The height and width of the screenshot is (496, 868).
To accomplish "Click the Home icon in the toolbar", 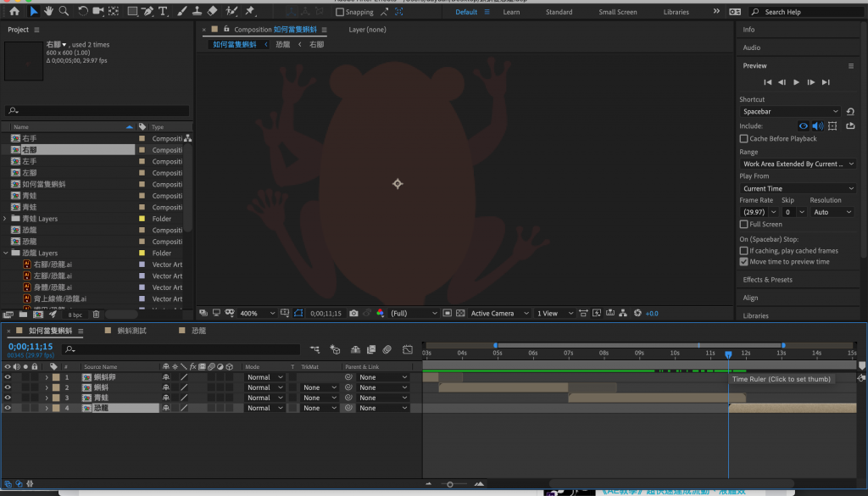I will click(14, 11).
